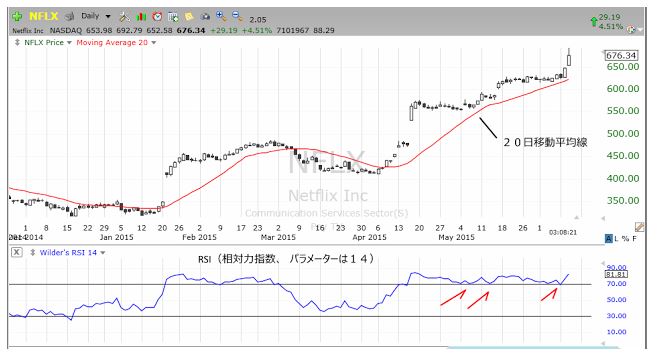Click the 650.00 price axis label
The width and height of the screenshot is (659, 361).
point(622,67)
